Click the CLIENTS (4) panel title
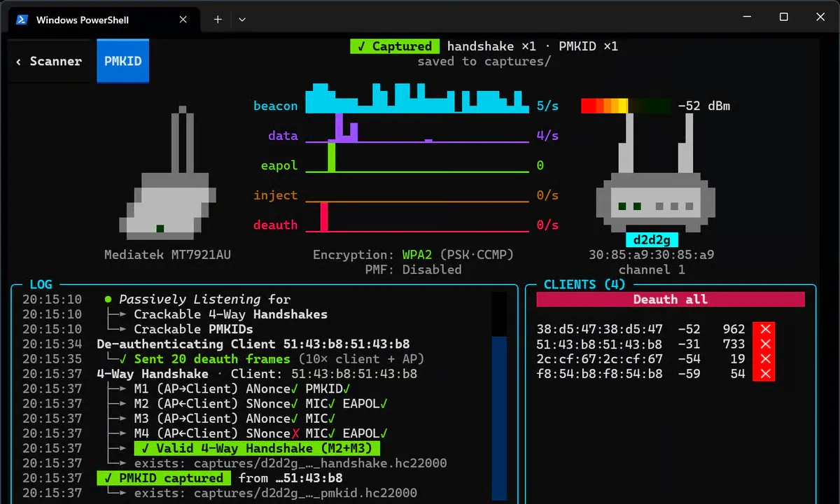 pyautogui.click(x=584, y=285)
